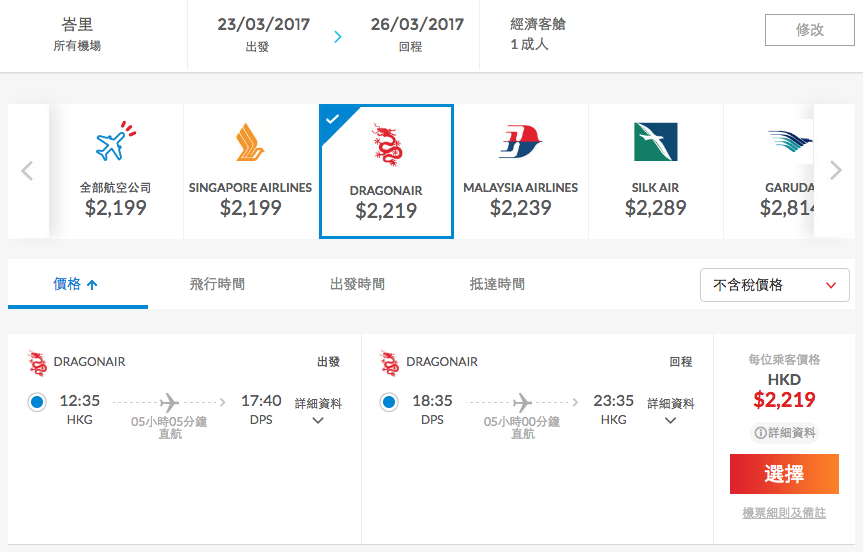
Task: Click return flight 詳細資料 label
Action: pos(670,403)
